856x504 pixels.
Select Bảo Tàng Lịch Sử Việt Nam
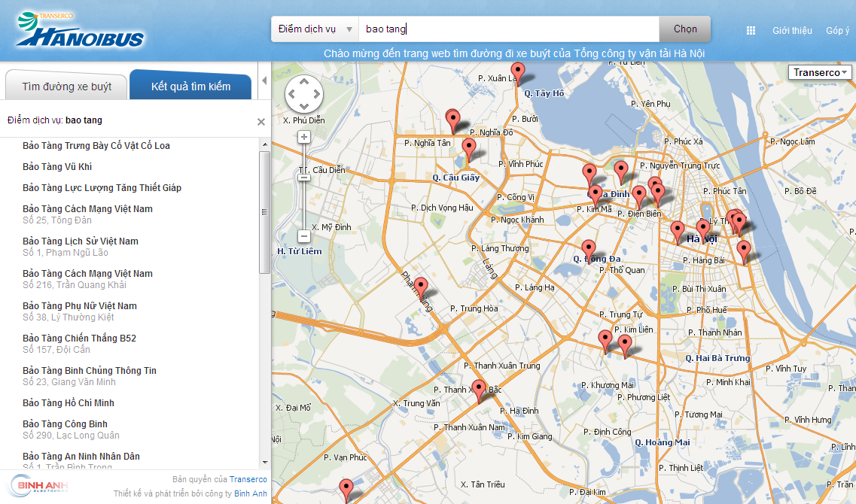point(81,247)
